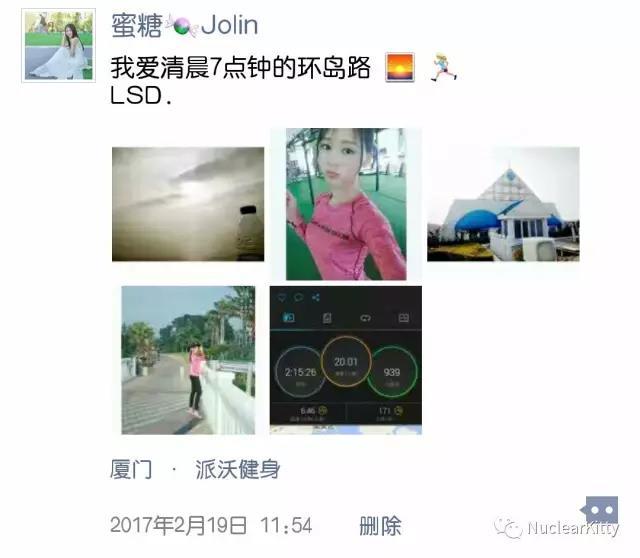Click the WeChat logo watermark
The image size is (640, 558).
point(508,527)
